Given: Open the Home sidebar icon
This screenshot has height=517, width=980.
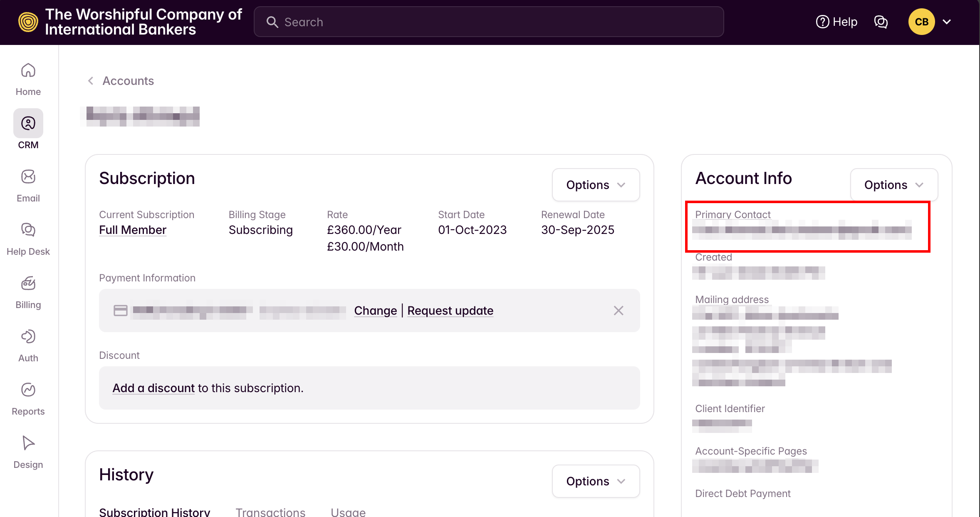Looking at the screenshot, I should (x=28, y=71).
